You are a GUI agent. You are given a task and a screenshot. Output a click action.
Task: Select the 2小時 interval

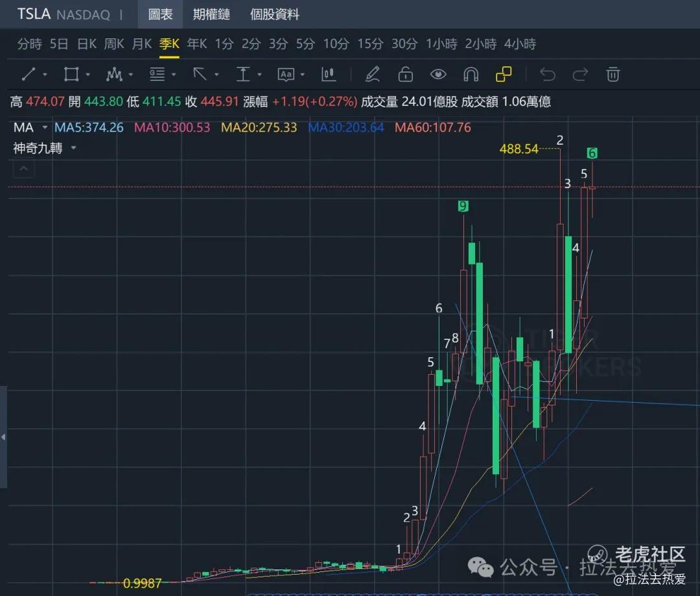[x=481, y=44]
